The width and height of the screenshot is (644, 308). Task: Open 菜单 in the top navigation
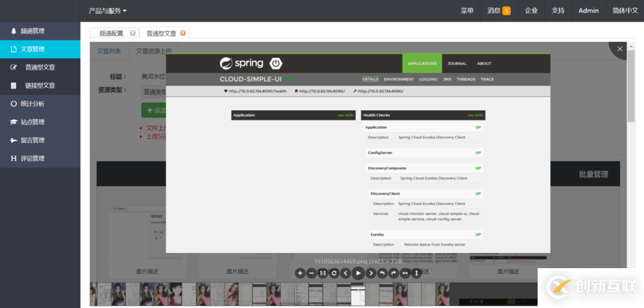tap(467, 11)
